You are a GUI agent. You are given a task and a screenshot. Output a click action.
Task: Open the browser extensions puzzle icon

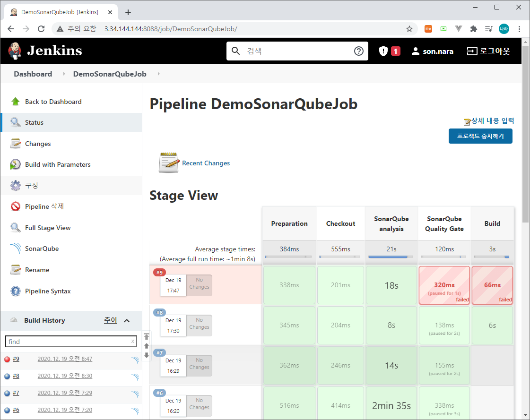pos(474,29)
